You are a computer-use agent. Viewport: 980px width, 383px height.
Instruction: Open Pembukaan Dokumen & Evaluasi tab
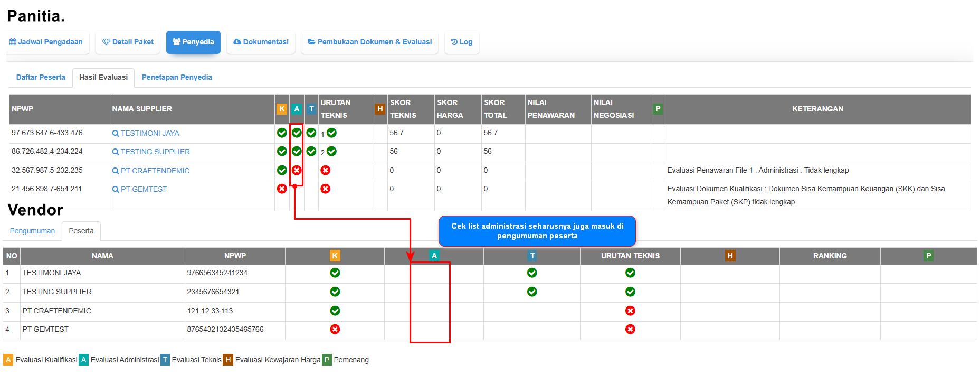[369, 42]
